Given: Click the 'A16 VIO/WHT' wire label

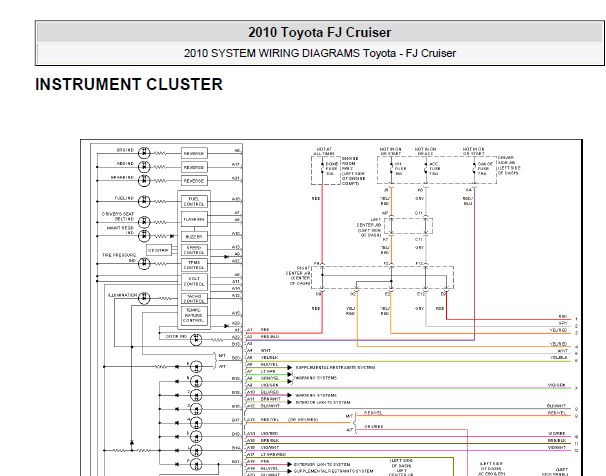Looking at the screenshot, I should 263,447.
